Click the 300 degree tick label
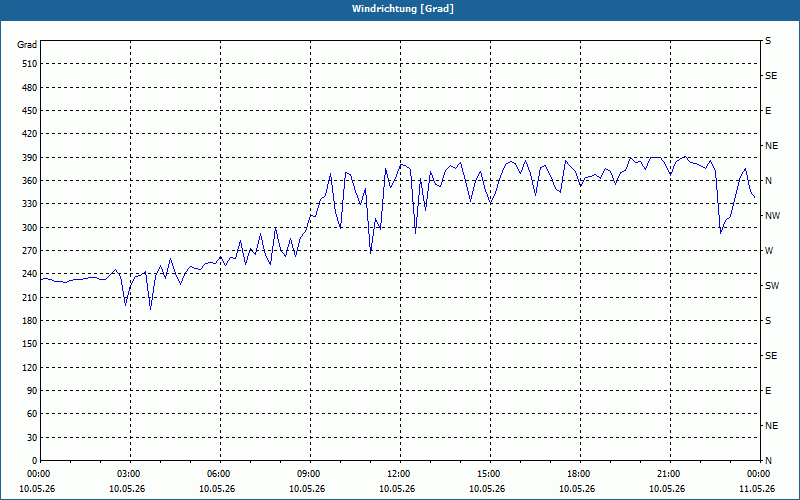The width and height of the screenshot is (800, 500). coord(30,227)
